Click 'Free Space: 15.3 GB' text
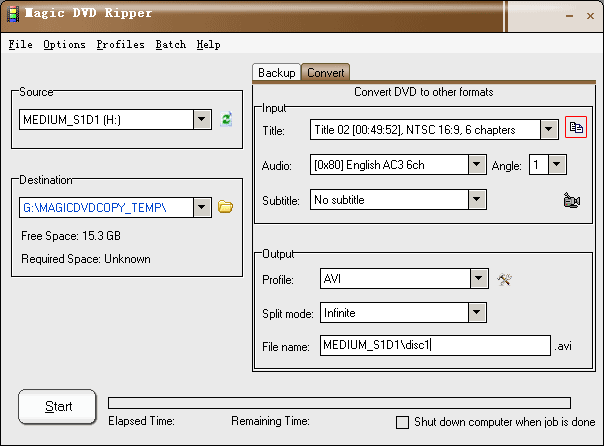The width and height of the screenshot is (604, 446). coord(71,236)
